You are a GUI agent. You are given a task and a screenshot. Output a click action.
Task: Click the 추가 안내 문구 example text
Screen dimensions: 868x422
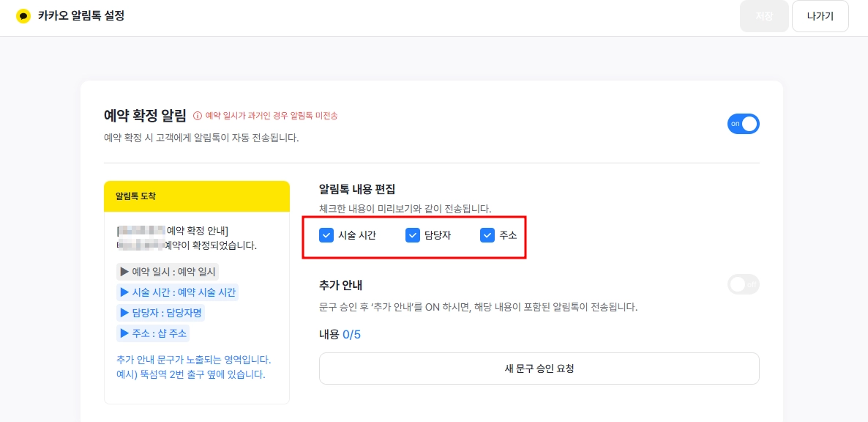pyautogui.click(x=194, y=367)
